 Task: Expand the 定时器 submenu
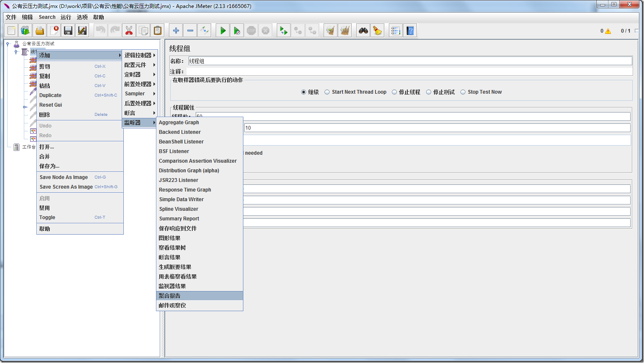pyautogui.click(x=140, y=74)
